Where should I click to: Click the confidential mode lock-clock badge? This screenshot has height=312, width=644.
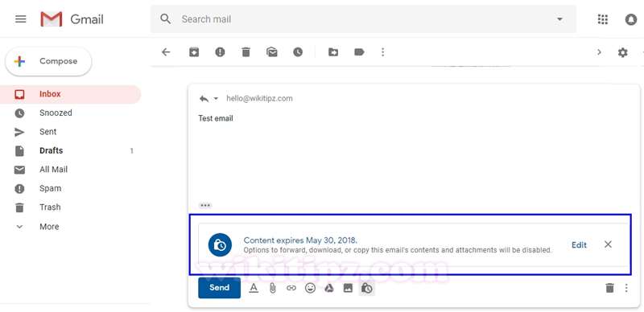click(x=220, y=244)
